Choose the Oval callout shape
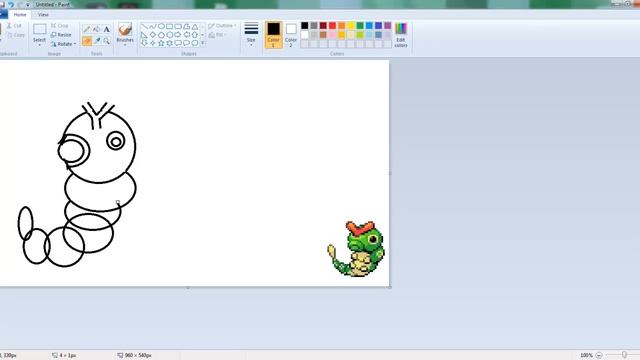This screenshot has height=360, width=640. click(187, 43)
